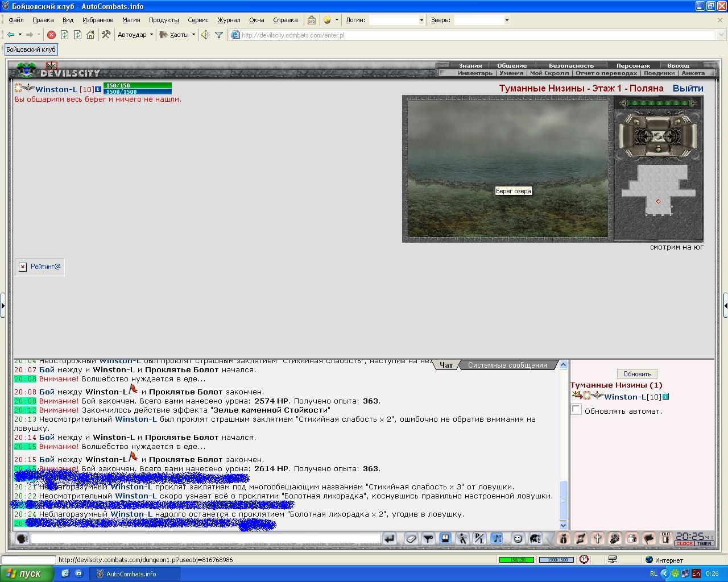Open the Файл menu
The image size is (728, 582).
pyautogui.click(x=16, y=20)
